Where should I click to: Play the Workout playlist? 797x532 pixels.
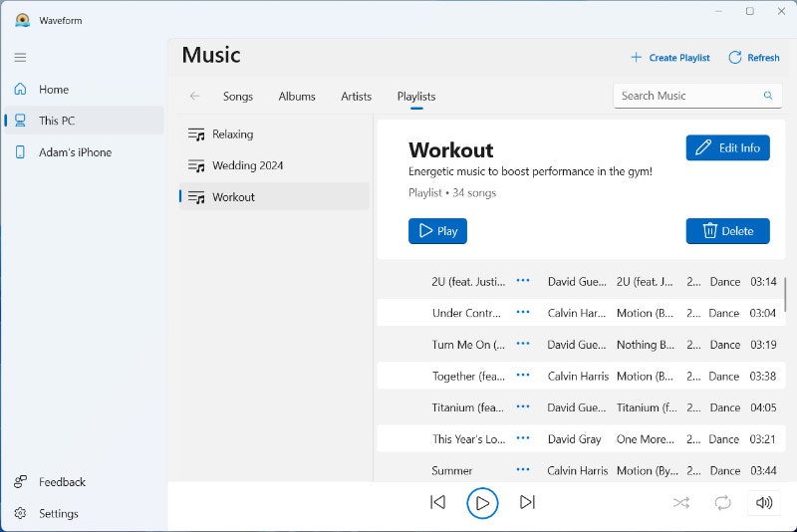[437, 231]
